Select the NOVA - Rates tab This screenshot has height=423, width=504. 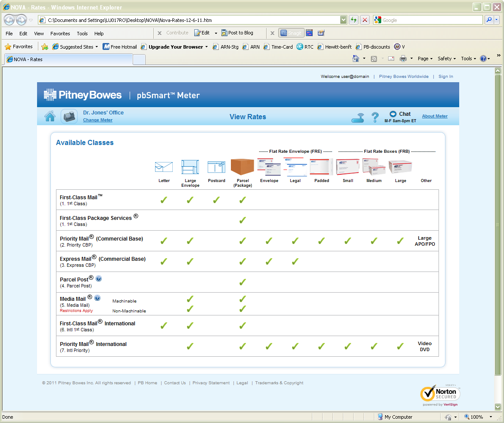coord(68,59)
